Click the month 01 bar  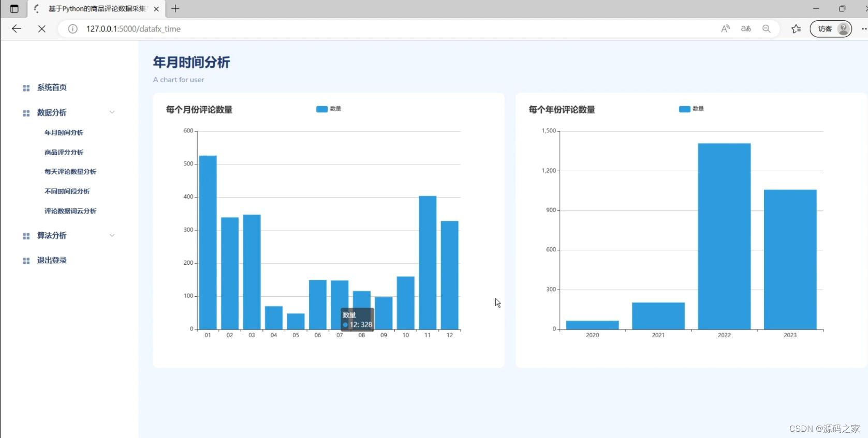point(208,242)
